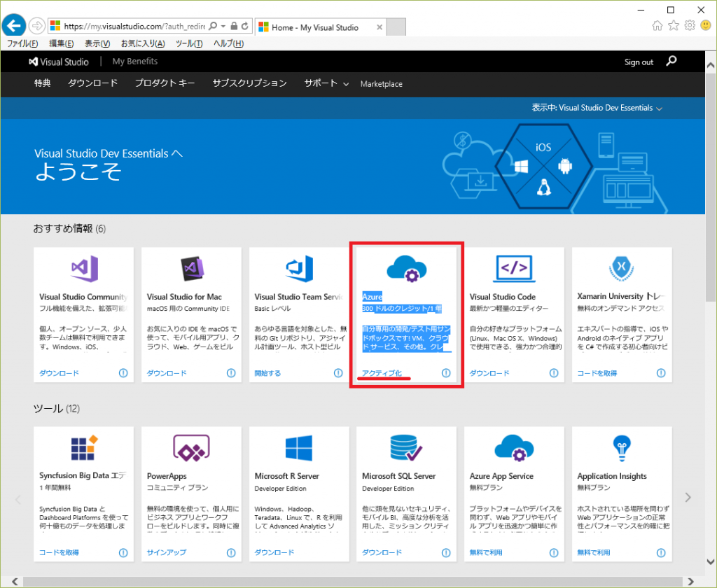The height and width of the screenshot is (588, 717).
Task: Click the vertical scrollbar thumb
Action: 711,188
